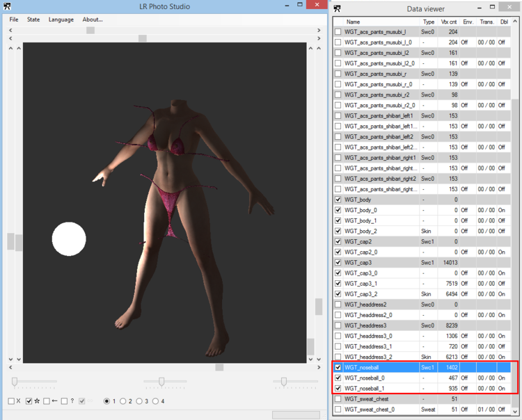
Task: Maximize the Data viewer window
Action: [x=492, y=7]
